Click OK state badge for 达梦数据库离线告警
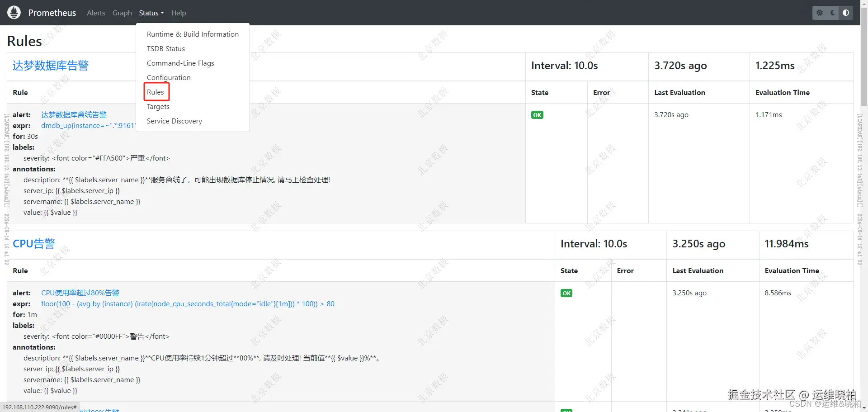 click(537, 115)
